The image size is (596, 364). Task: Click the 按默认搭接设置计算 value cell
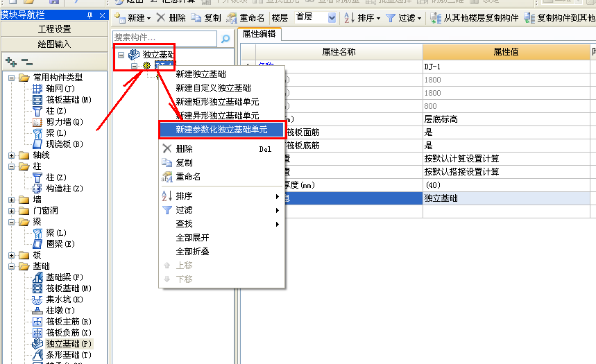coord(506,172)
